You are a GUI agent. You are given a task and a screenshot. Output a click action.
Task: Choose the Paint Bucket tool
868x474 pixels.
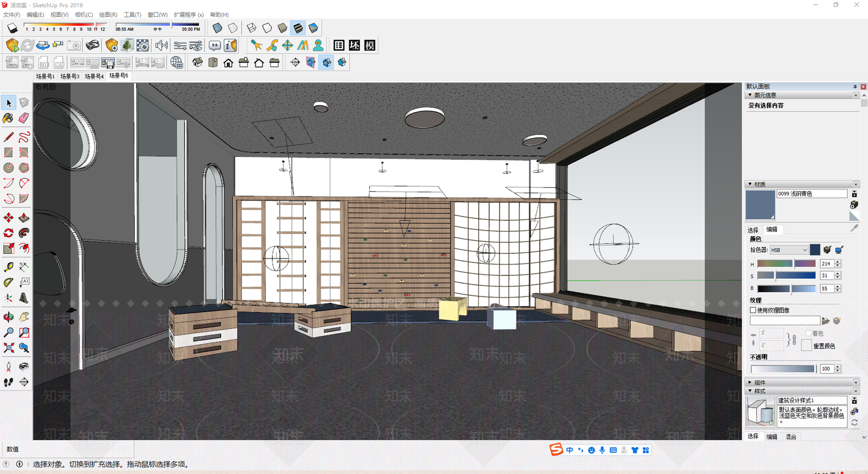click(x=9, y=118)
